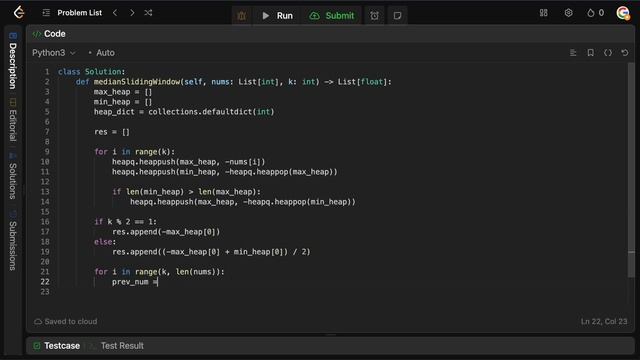The image size is (640, 360).
Task: Click line number 22 in gutter
Action: pos(45,282)
